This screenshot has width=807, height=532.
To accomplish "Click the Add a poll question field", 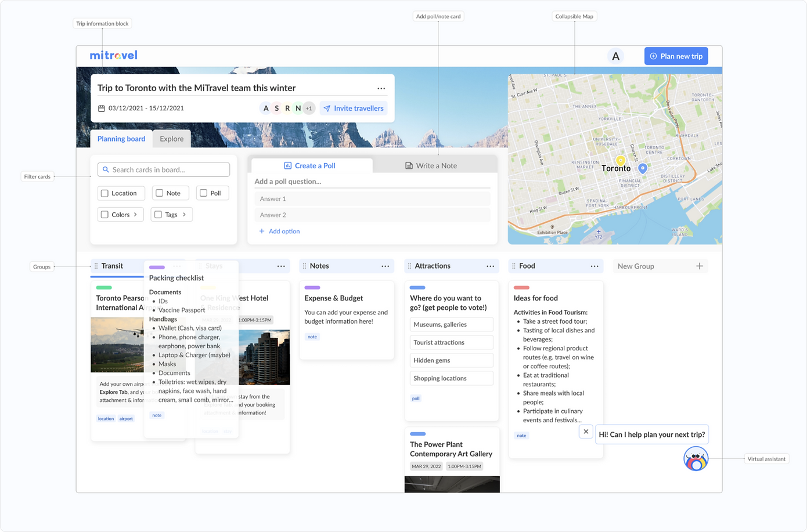I will [x=372, y=182].
